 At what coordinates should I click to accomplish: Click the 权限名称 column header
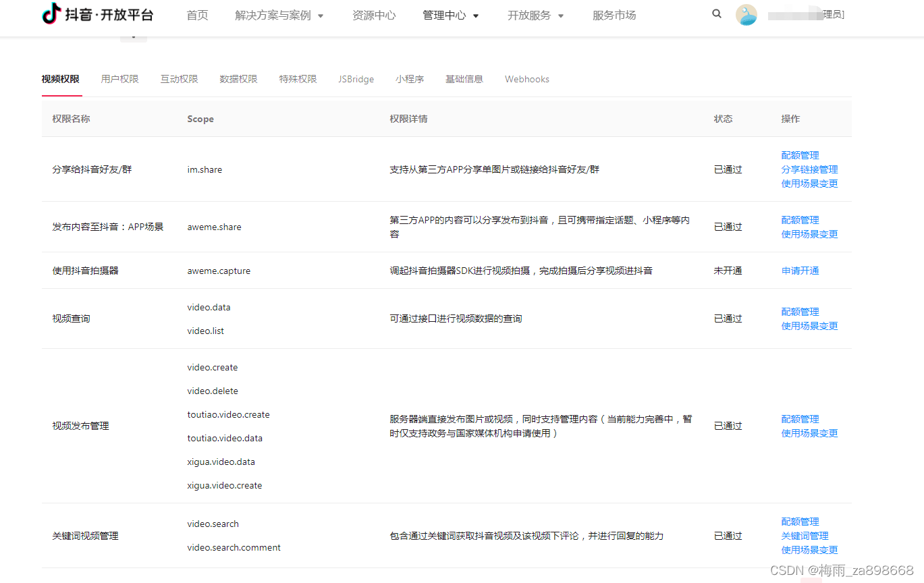[x=71, y=119]
